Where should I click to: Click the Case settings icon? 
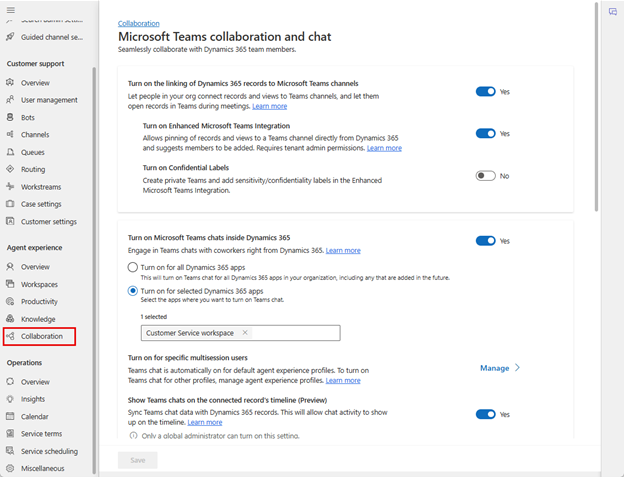tap(10, 204)
